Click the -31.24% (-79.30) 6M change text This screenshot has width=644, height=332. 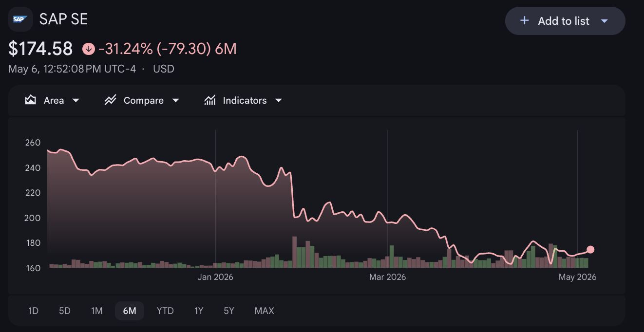pos(167,49)
